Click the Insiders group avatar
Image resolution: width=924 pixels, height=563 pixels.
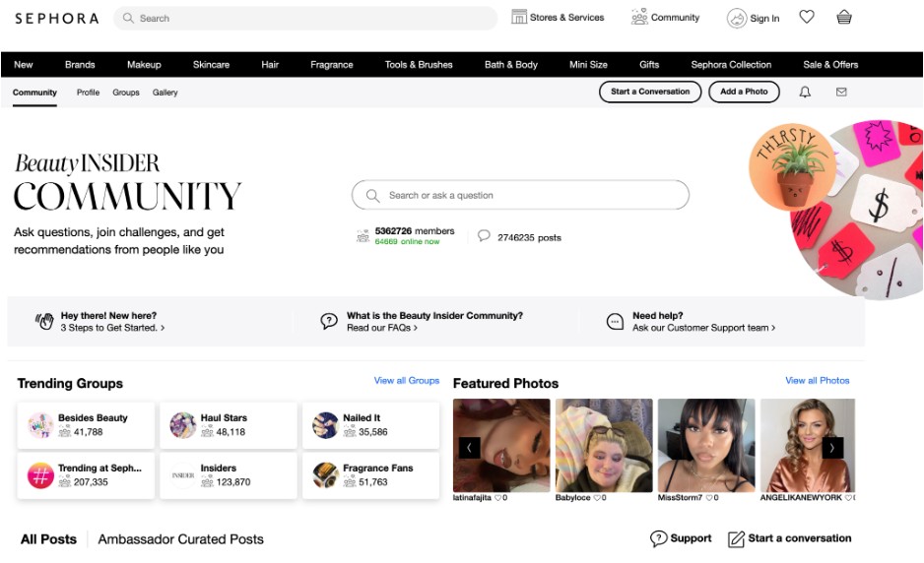(x=182, y=475)
